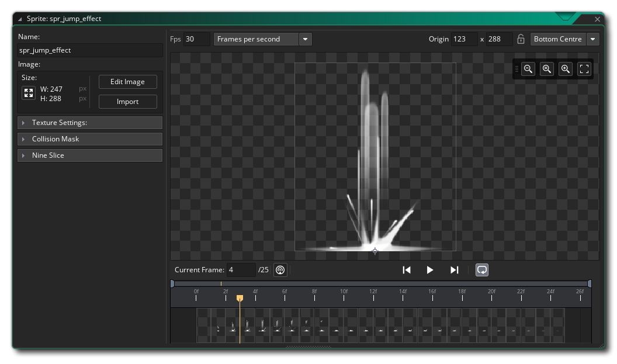Zoom out of the sprite preview
Image resolution: width=617 pixels, height=364 pixels.
coord(528,69)
